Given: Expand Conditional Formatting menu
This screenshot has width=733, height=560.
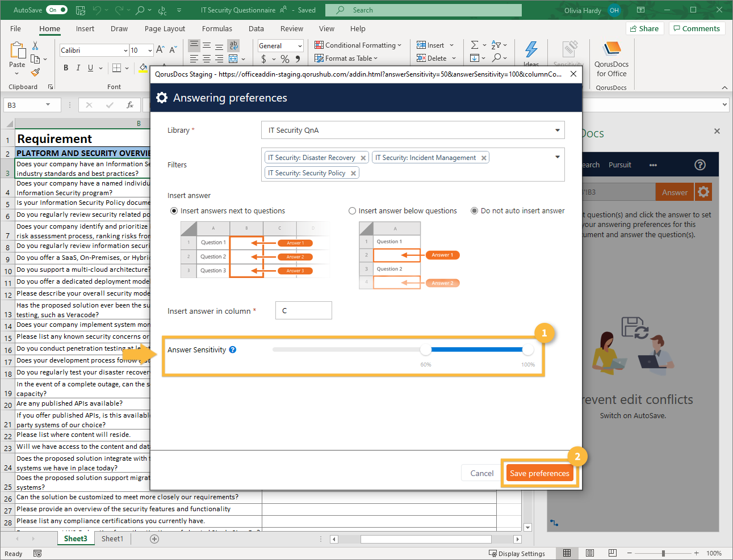Looking at the screenshot, I should tap(358, 45).
